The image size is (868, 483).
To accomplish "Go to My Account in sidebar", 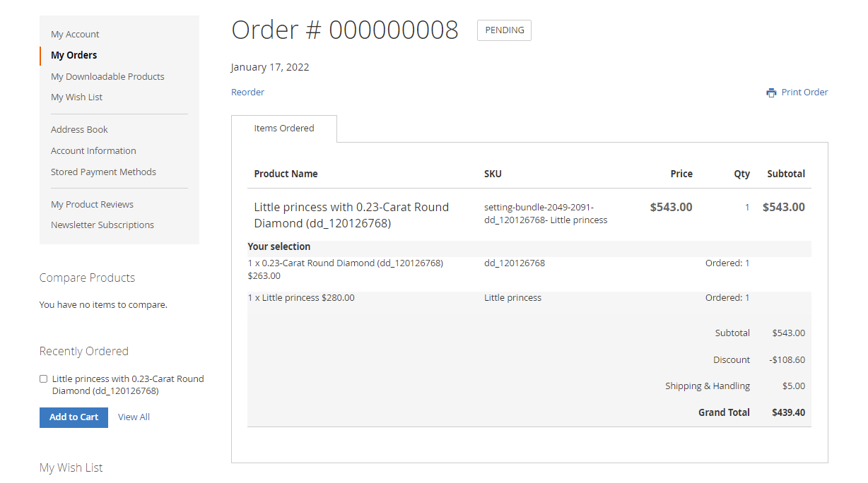I will click(x=75, y=34).
